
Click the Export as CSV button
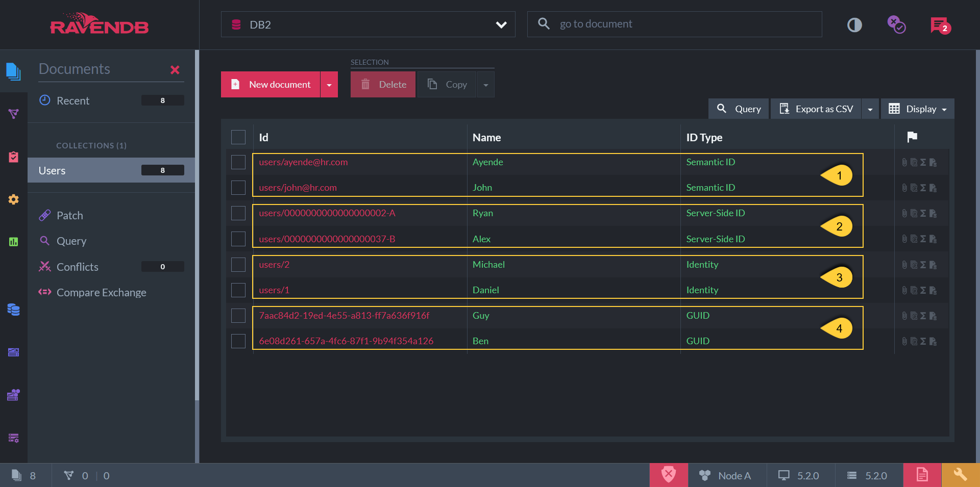point(816,109)
